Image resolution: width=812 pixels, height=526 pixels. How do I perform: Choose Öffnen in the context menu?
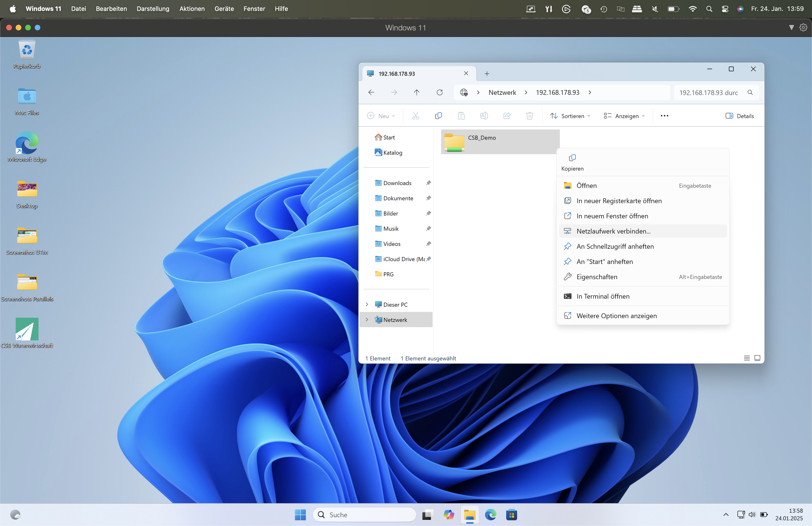click(643, 186)
